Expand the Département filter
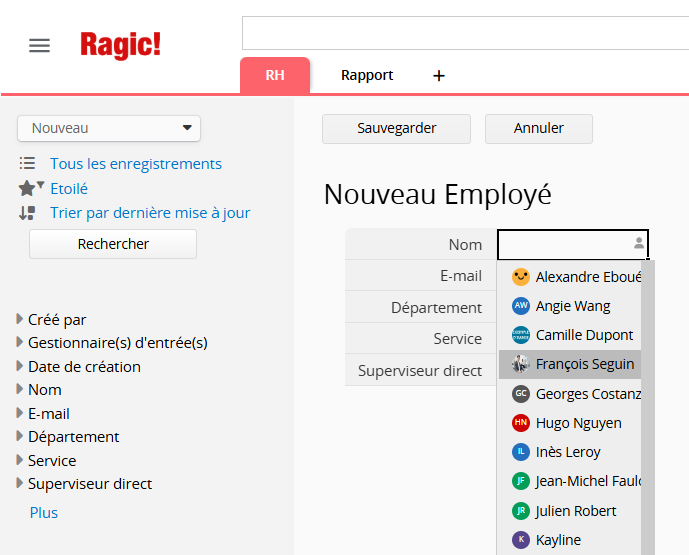Screen dimensions: 689x555 point(21,436)
